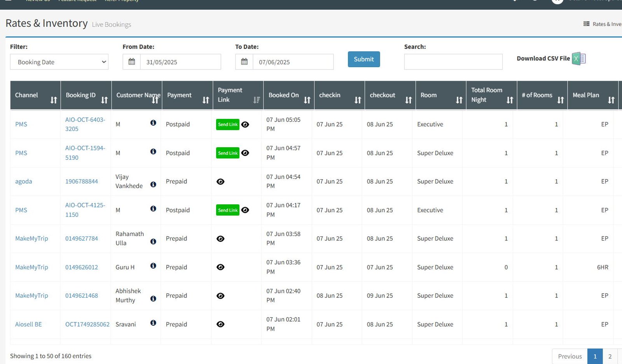Click info icon beside Guru H
Image resolution: width=622 pixels, height=364 pixels.
pyautogui.click(x=153, y=266)
